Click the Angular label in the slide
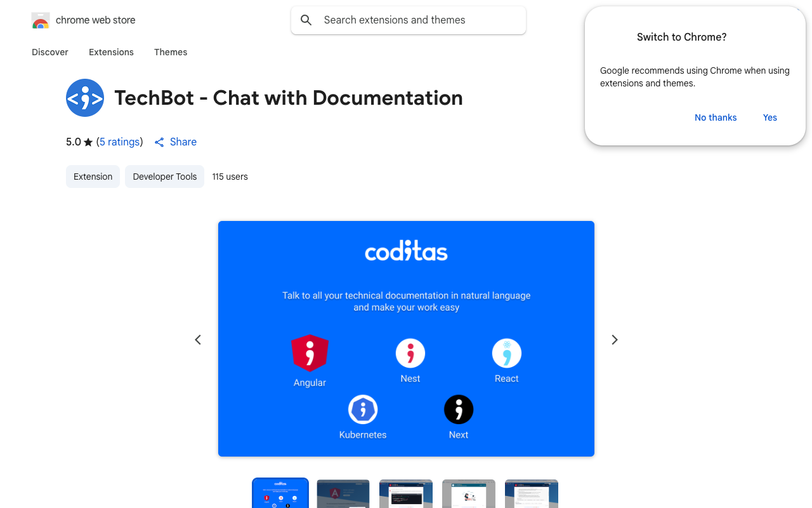The image size is (812, 508). click(310, 383)
